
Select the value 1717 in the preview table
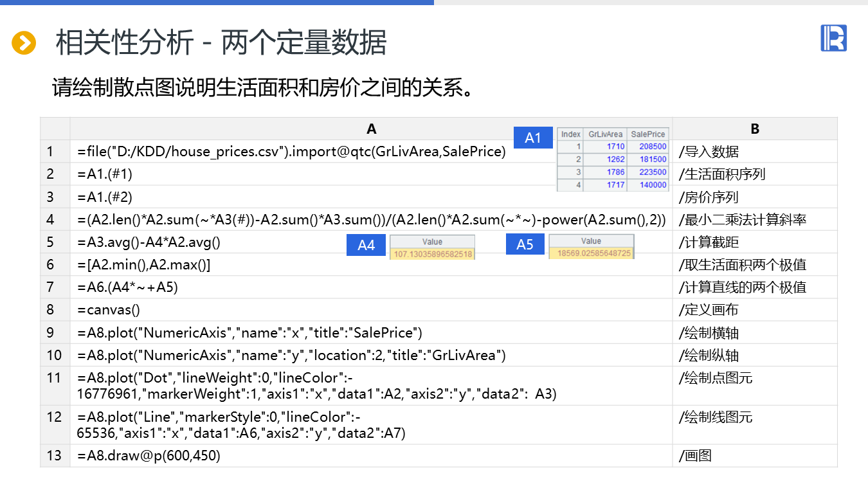click(x=615, y=185)
